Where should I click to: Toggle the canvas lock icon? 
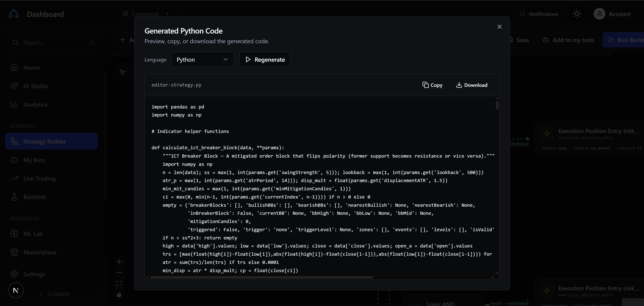[x=119, y=294]
